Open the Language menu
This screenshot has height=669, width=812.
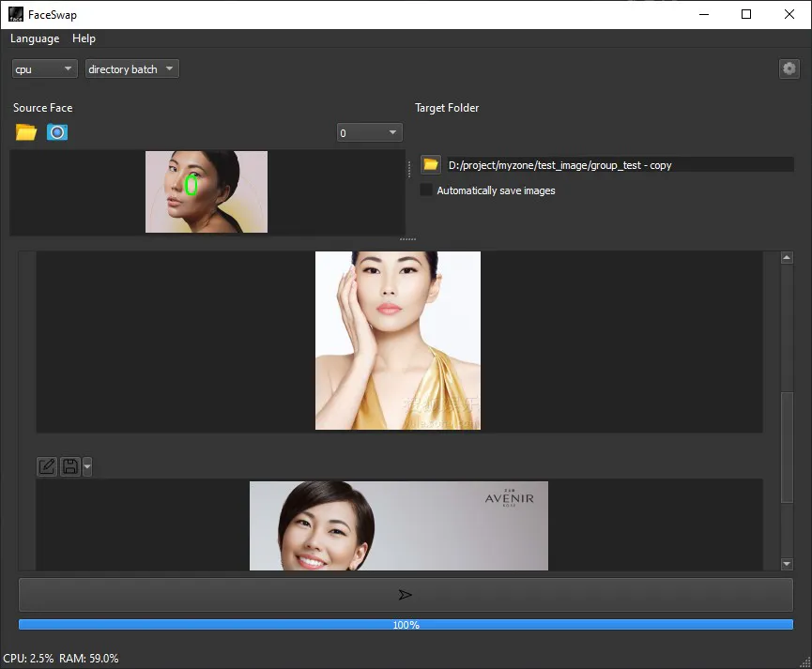click(35, 38)
